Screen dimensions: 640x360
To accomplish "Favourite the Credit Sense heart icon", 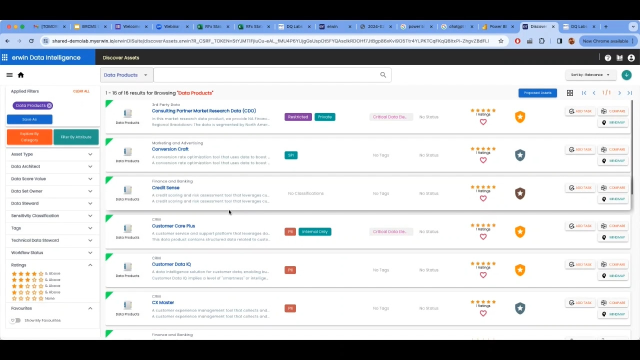I will coord(483,198).
